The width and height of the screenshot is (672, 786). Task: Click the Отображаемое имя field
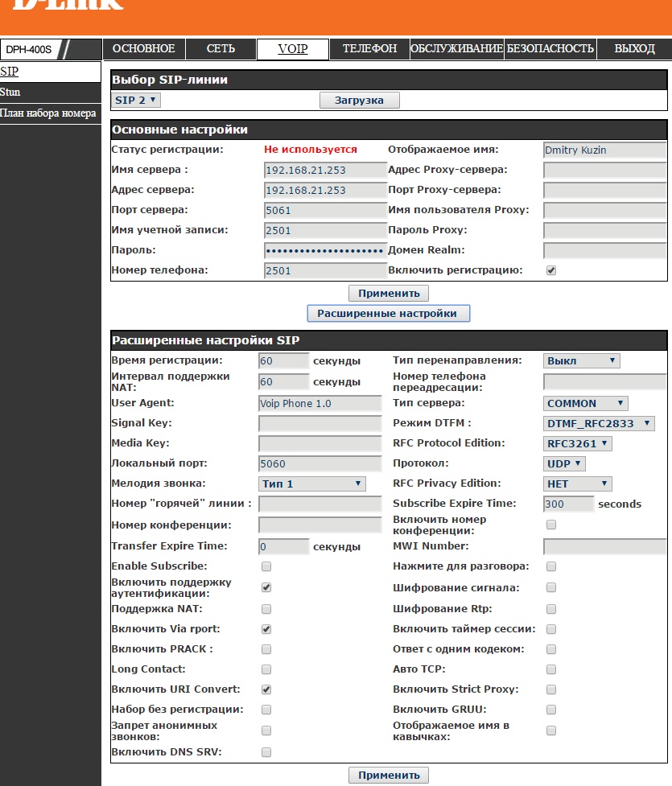(604, 150)
